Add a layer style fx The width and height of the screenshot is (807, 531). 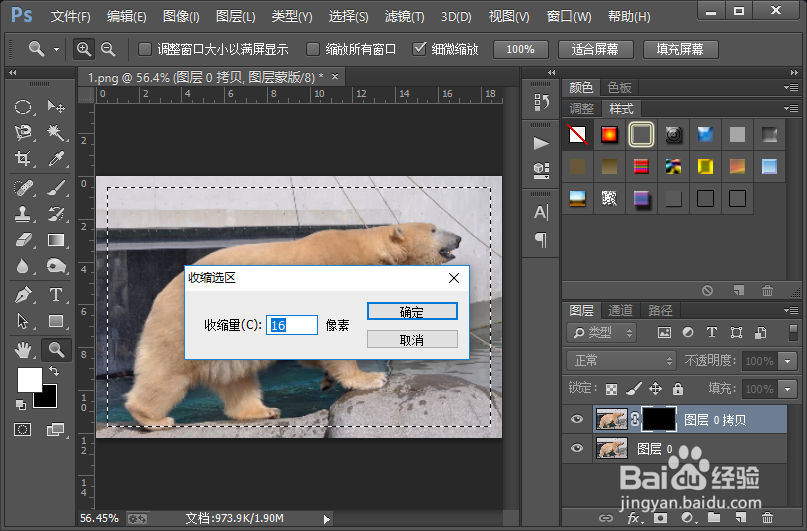pyautogui.click(x=634, y=518)
